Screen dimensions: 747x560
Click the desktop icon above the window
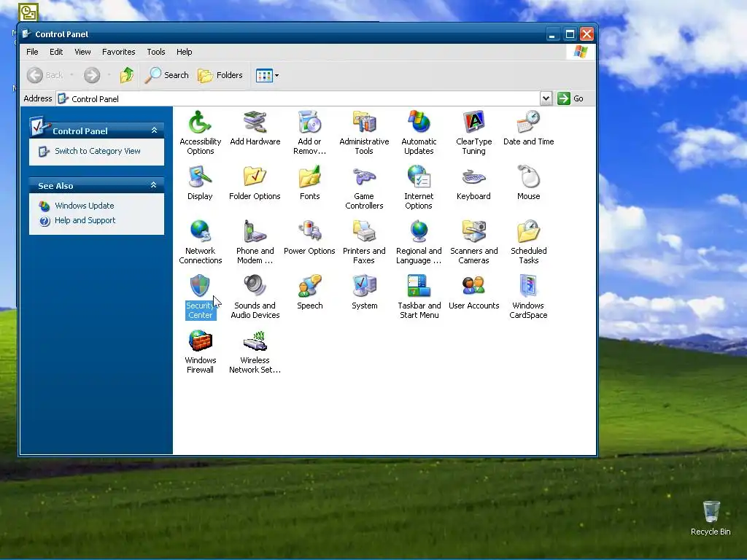click(x=28, y=12)
